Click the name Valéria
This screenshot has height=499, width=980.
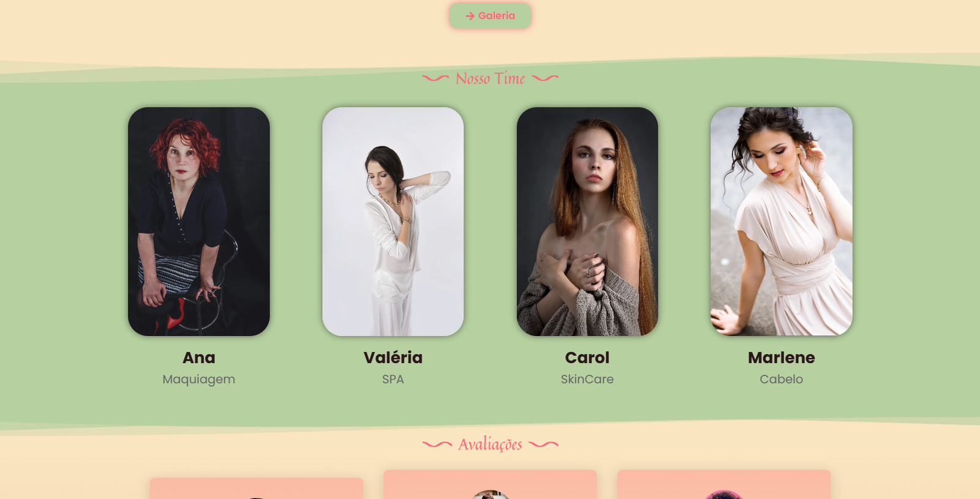[393, 358]
